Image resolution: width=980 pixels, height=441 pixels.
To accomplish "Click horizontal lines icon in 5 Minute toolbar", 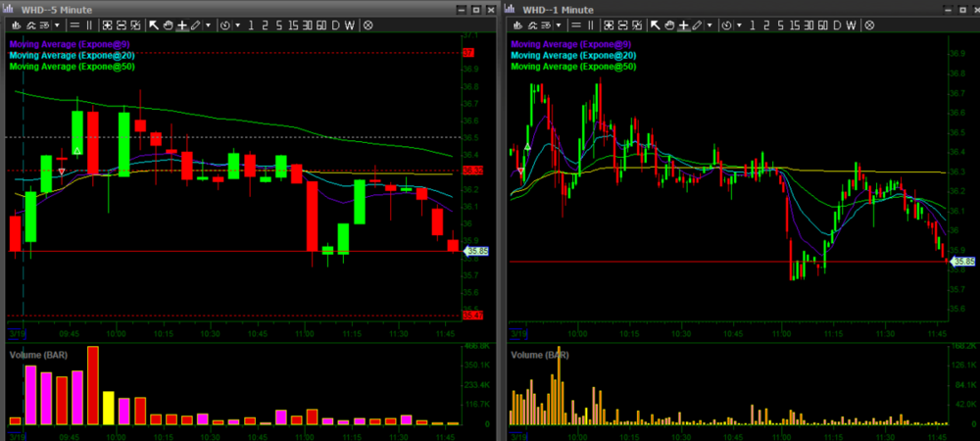I will coord(73,25).
